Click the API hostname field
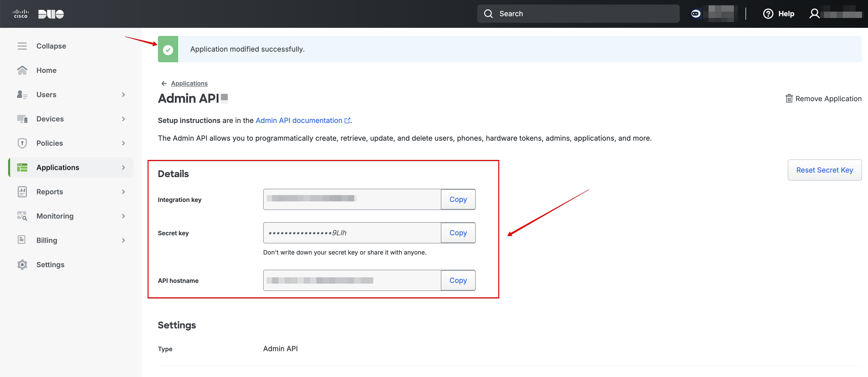 (352, 280)
